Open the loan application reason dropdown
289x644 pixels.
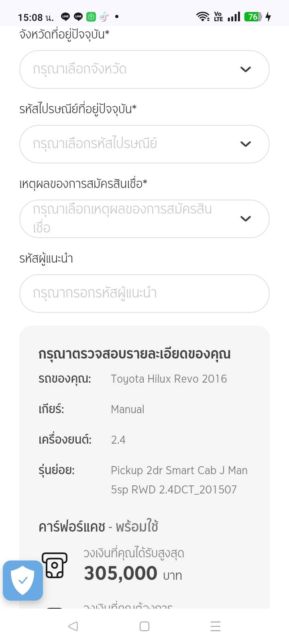coord(132,219)
